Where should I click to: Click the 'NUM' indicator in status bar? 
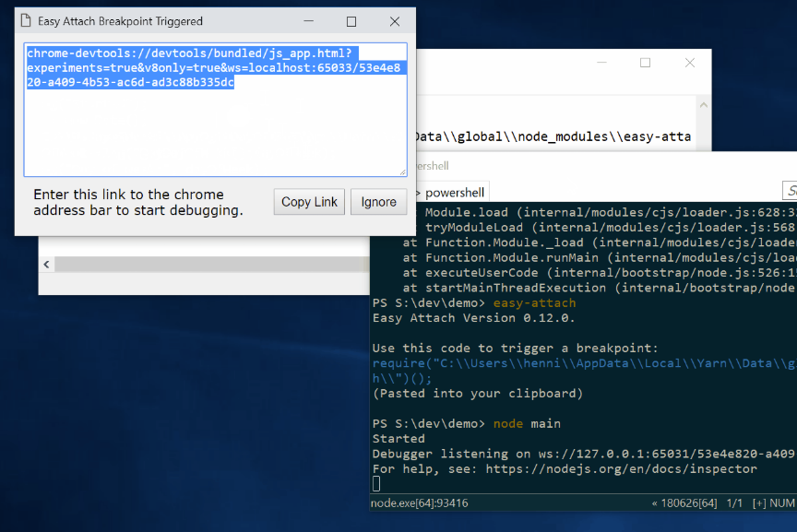tap(781, 503)
